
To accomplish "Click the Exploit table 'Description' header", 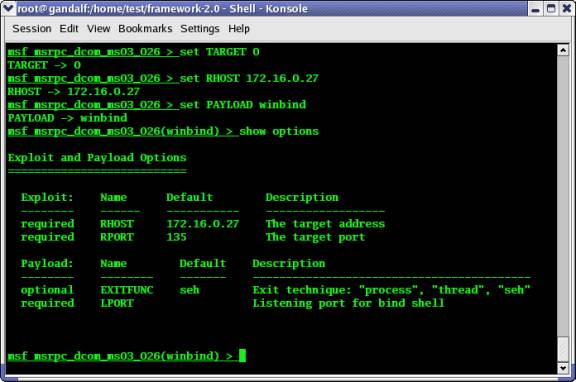I will (x=302, y=198).
